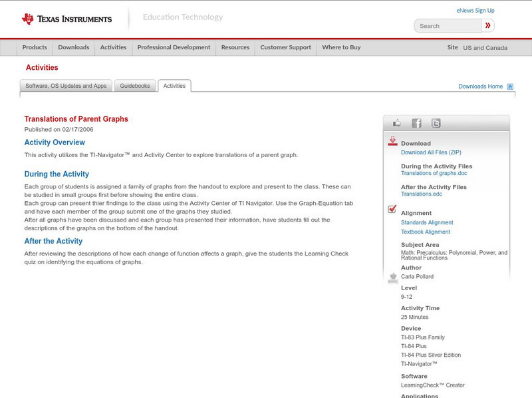Click 'LearningCheck™ Creator' software entry
Viewport: 532px width, 398px height.
433,385
